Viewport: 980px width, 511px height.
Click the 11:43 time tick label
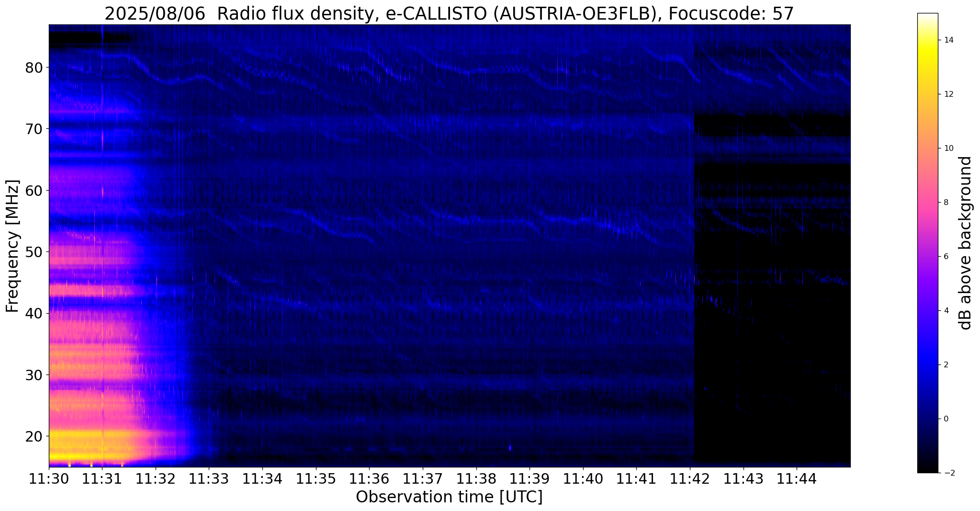point(743,478)
